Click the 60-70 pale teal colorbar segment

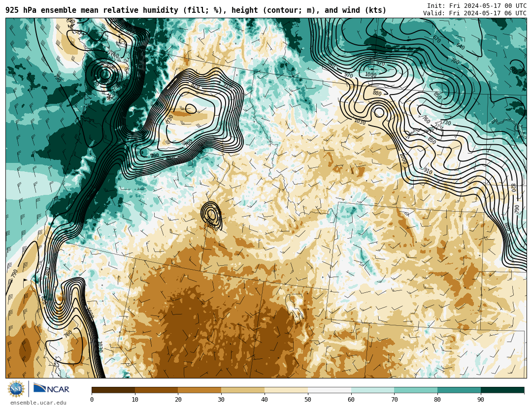coord(372,390)
